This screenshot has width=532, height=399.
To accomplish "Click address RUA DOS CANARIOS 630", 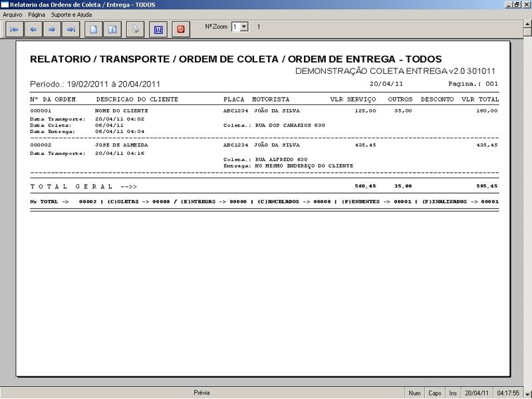I will (x=290, y=125).
